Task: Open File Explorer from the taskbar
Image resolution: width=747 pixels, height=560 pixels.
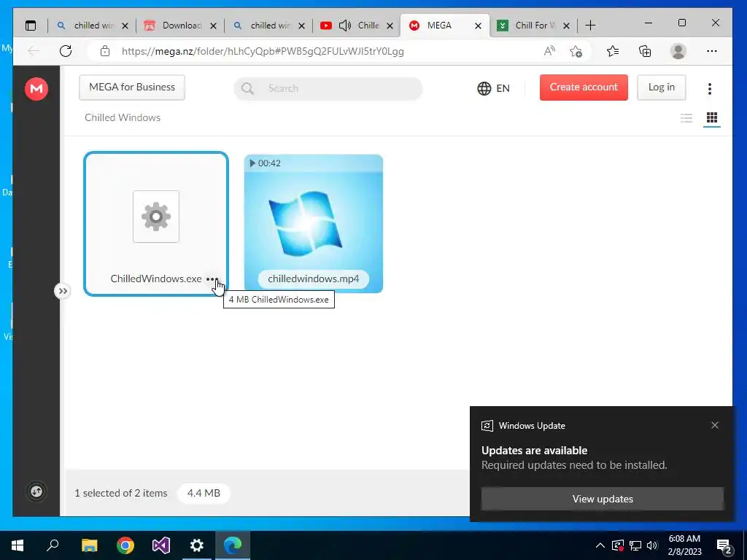Action: pyautogui.click(x=89, y=545)
